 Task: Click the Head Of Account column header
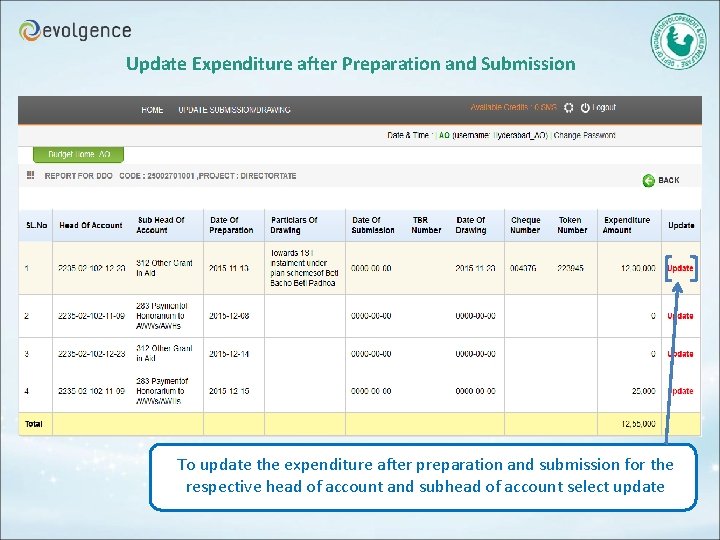[x=90, y=225]
